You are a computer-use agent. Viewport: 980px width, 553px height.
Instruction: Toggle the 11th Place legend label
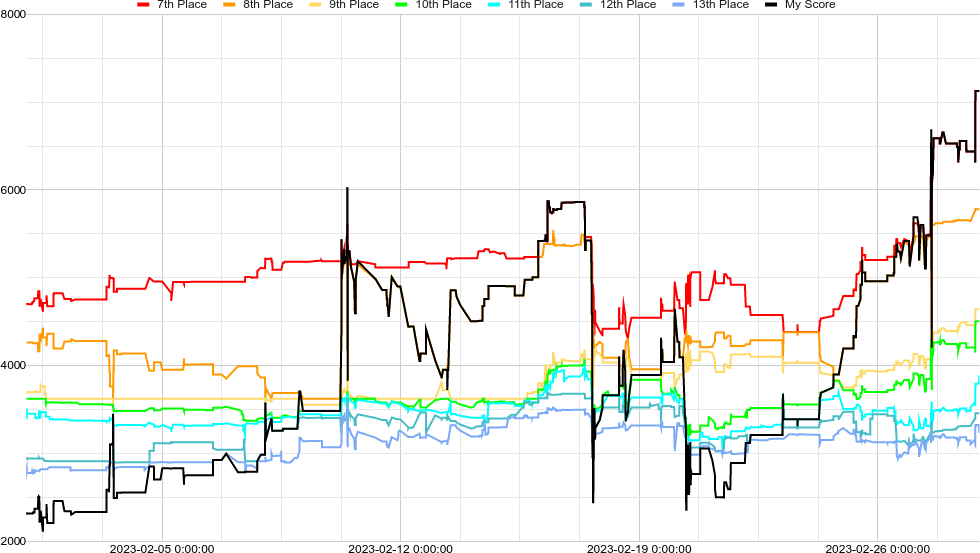536,4
